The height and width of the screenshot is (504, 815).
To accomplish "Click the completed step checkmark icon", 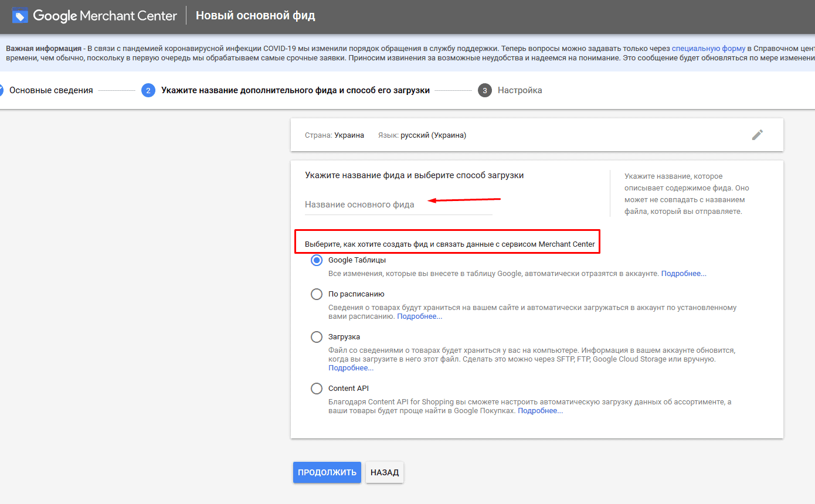I will 2,90.
